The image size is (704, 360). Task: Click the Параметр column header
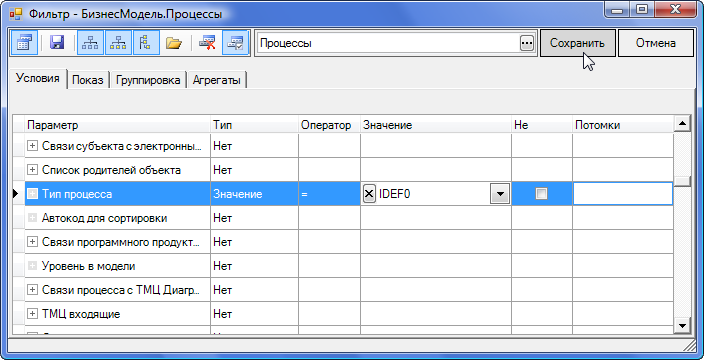click(x=118, y=125)
